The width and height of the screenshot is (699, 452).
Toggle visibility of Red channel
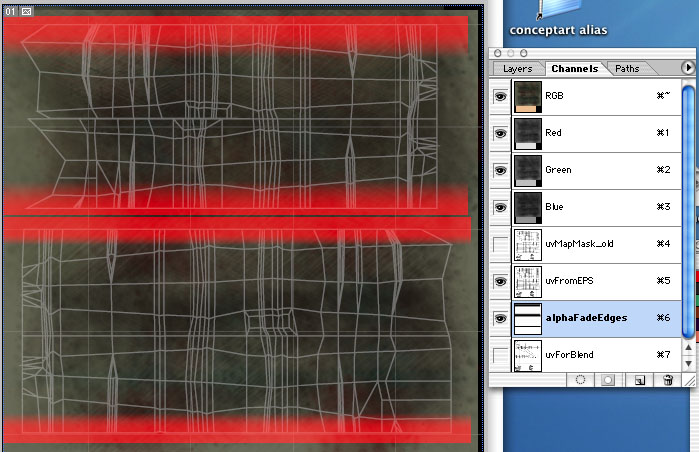(x=501, y=133)
